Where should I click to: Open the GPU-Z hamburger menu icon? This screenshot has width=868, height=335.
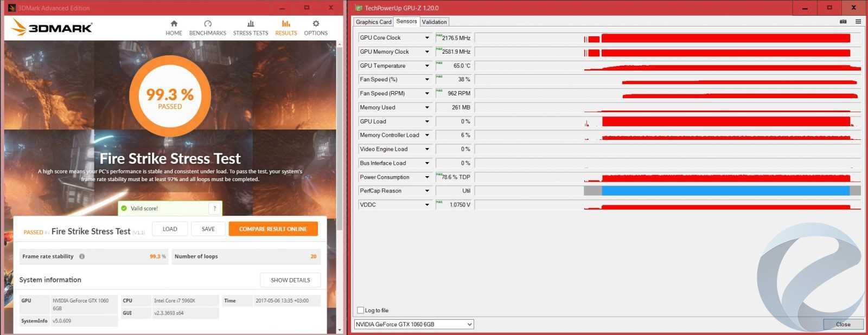coord(858,22)
